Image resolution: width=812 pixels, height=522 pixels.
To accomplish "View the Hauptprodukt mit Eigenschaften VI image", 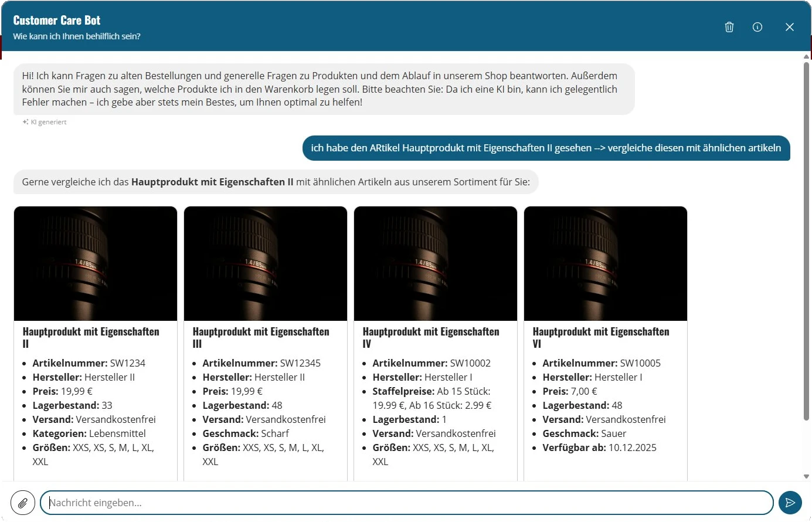I will pyautogui.click(x=605, y=263).
